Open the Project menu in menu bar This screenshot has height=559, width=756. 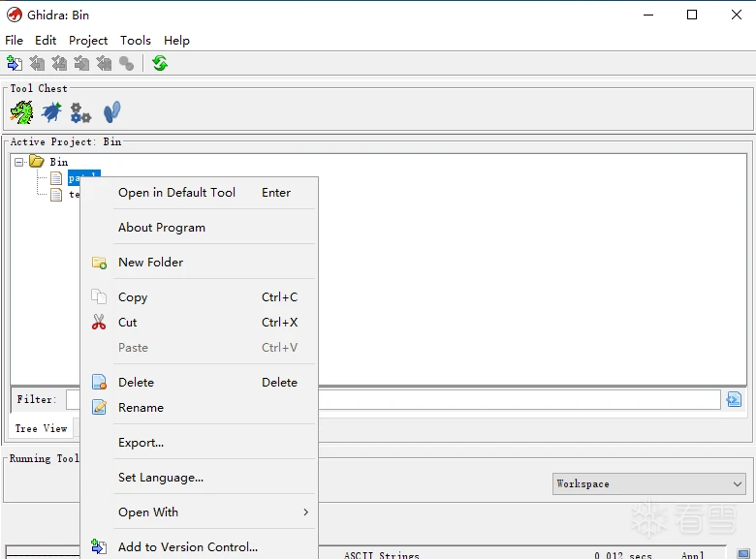click(x=88, y=41)
